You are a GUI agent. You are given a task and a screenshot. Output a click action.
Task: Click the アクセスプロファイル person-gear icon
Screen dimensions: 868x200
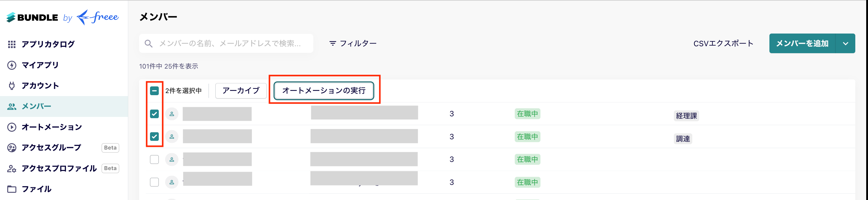12,168
